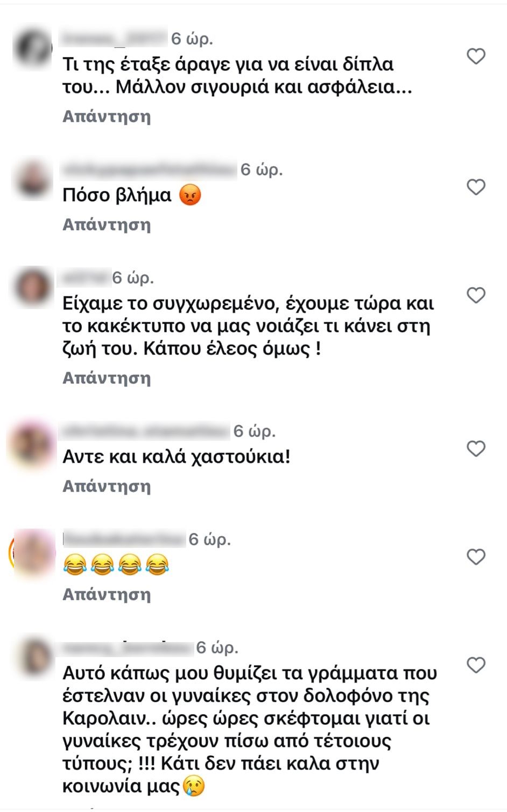Open blurred username above the laughing emojis
Screen dimensions: 507x812
pos(123,538)
